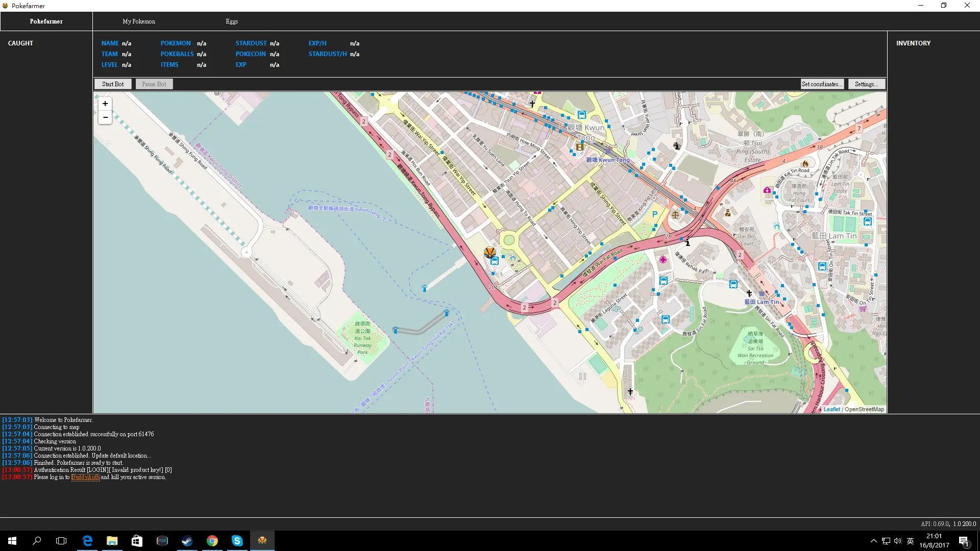
Task: Click the fire station icon near Kai Tin Road
Action: pos(805,164)
